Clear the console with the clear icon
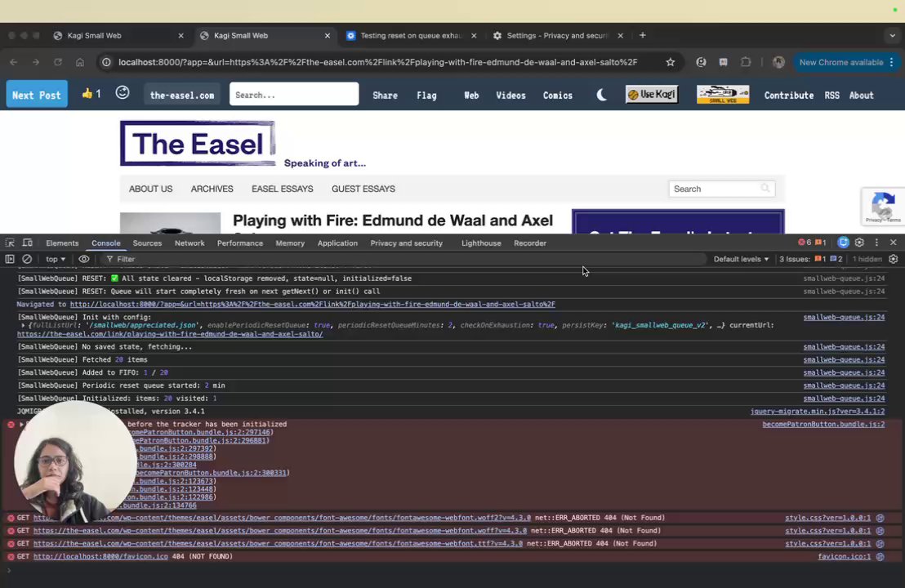 coord(27,259)
